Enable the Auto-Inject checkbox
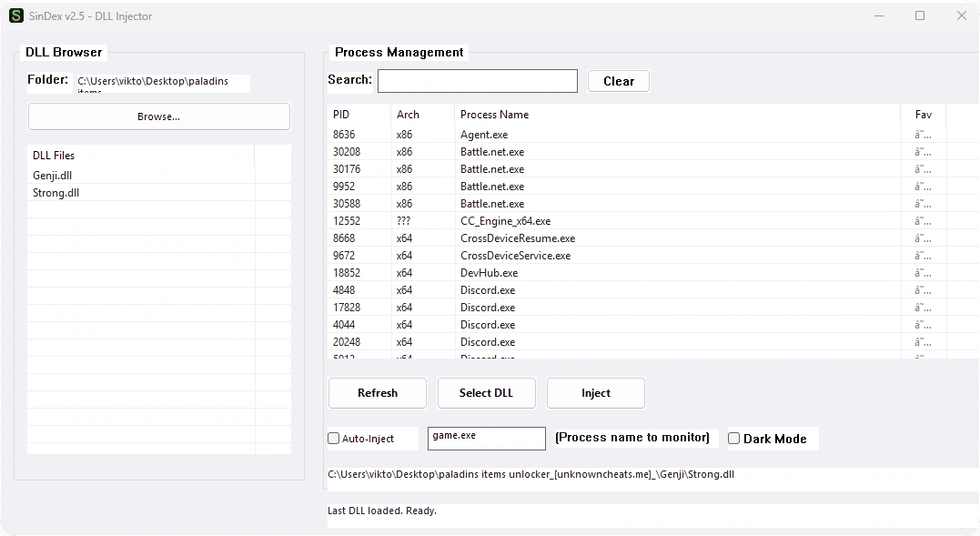This screenshot has width=980, height=536. pyautogui.click(x=334, y=439)
